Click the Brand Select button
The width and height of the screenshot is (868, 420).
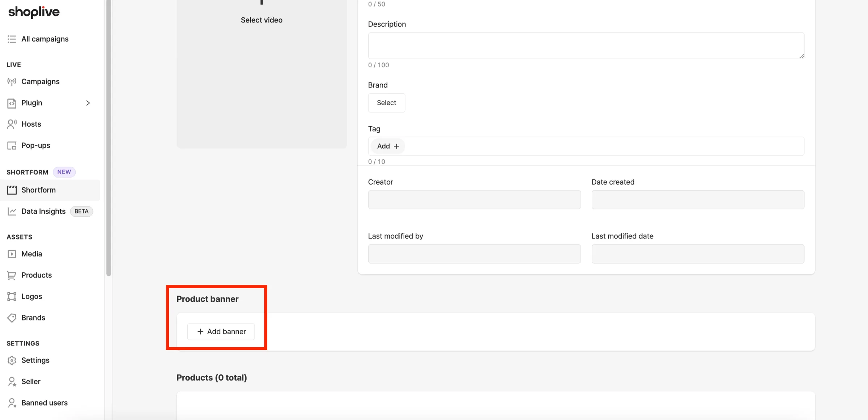pyautogui.click(x=387, y=103)
